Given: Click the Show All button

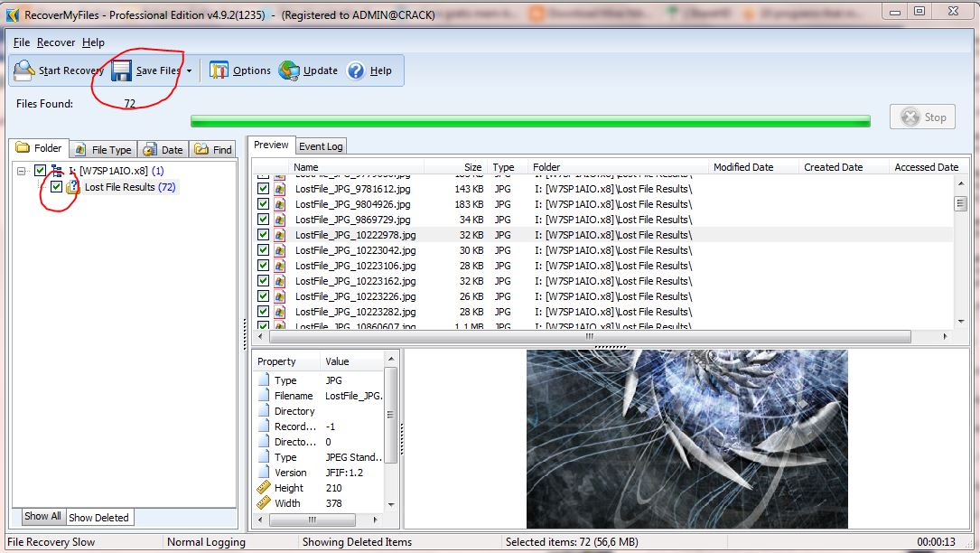Looking at the screenshot, I should tap(42, 517).
